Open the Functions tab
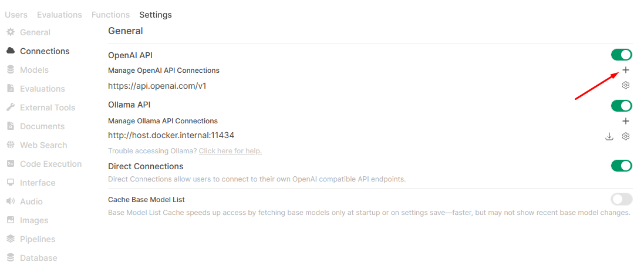644x272 pixels. [x=110, y=15]
